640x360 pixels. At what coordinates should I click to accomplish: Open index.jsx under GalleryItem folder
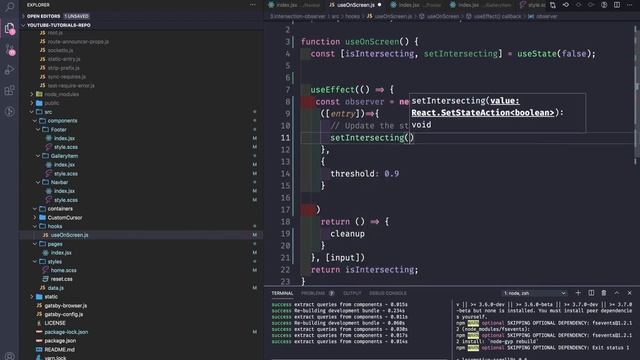64,165
